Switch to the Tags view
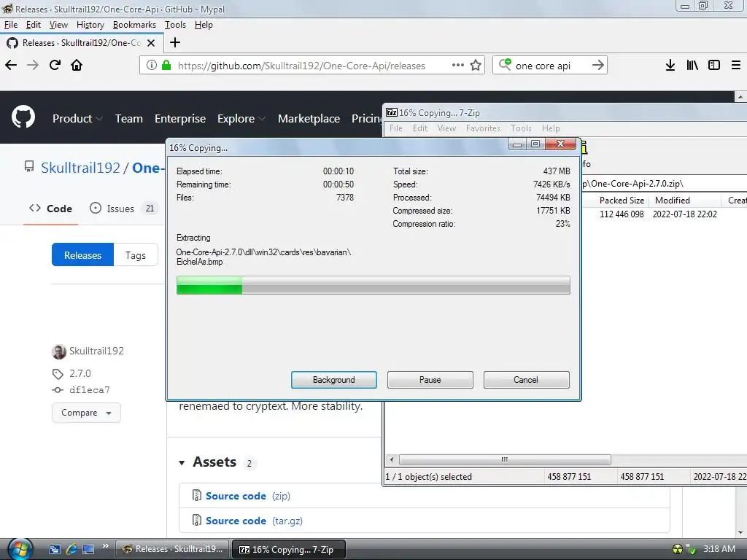 coord(136,255)
